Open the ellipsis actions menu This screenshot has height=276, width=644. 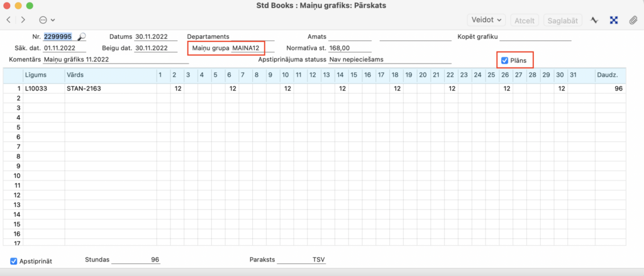coord(46,20)
